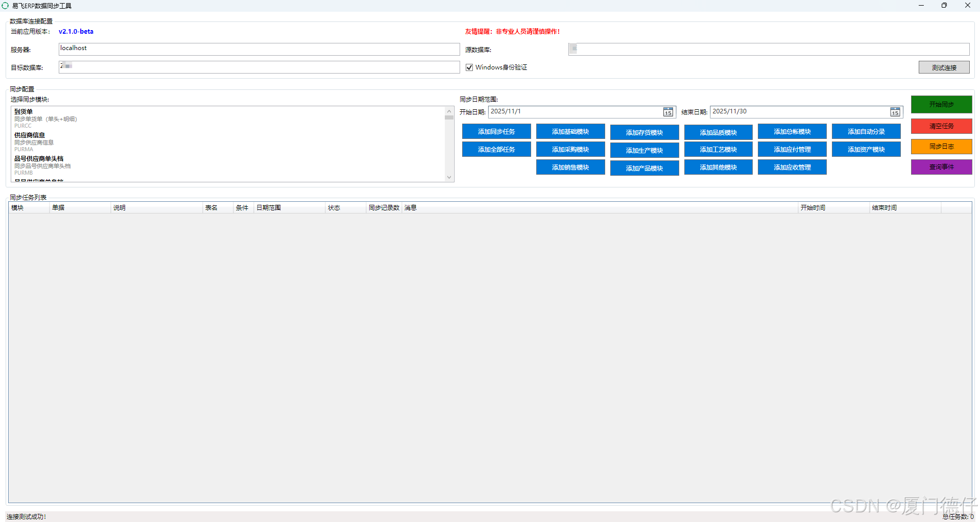The image size is (980, 522).
Task: Select the 供应商信息 module in list
Action: point(229,141)
